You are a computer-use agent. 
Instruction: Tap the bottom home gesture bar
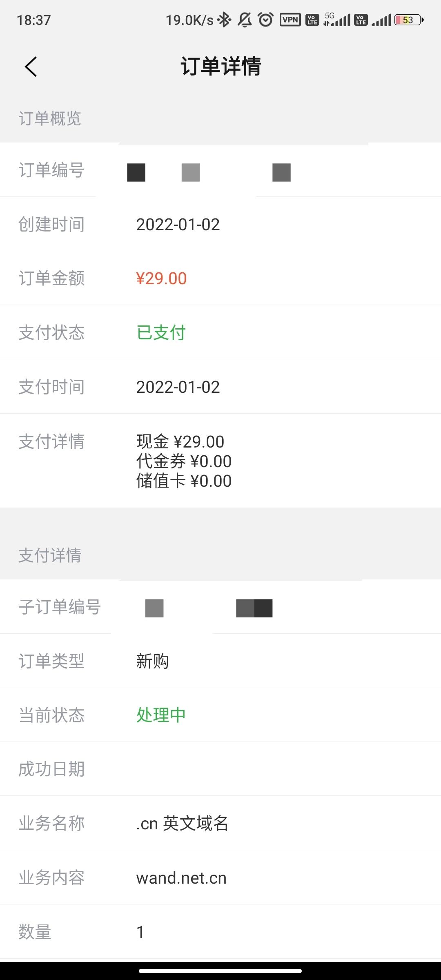pos(220,971)
